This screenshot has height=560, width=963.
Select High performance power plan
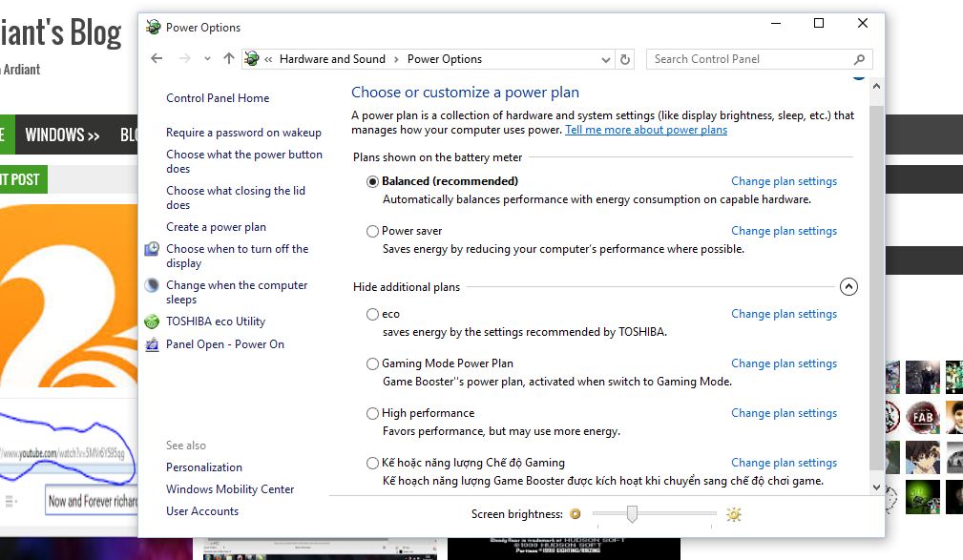pyautogui.click(x=372, y=414)
